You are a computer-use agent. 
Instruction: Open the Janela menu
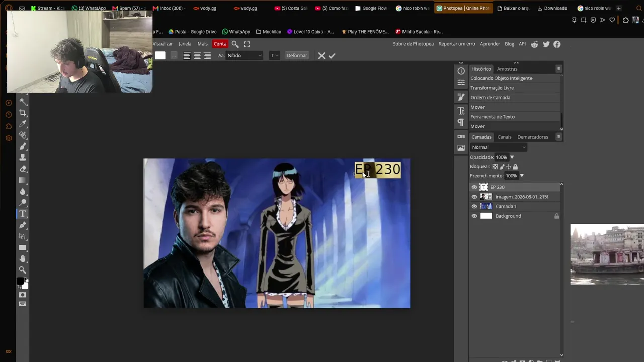(185, 44)
